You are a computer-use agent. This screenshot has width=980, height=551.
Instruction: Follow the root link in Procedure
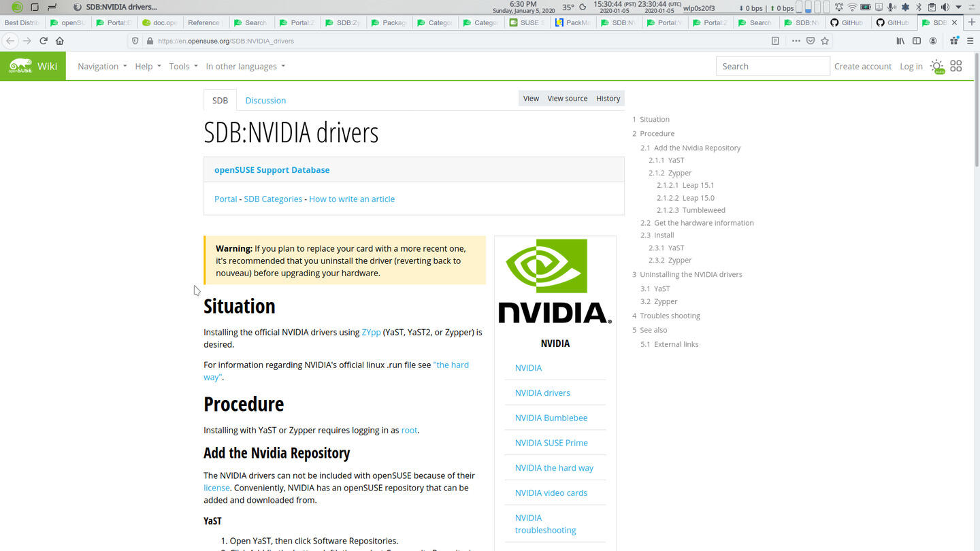(409, 431)
